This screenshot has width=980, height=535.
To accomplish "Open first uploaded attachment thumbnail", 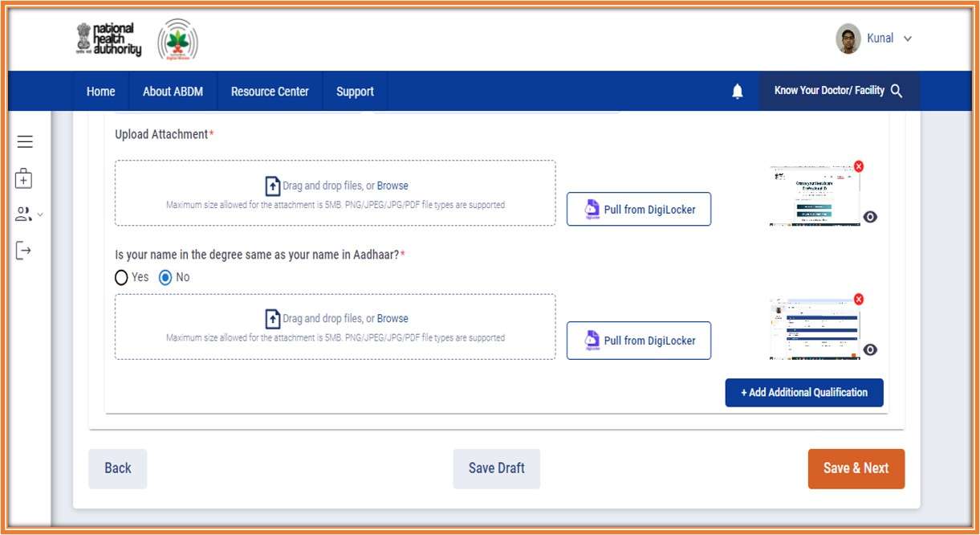I will click(812, 196).
